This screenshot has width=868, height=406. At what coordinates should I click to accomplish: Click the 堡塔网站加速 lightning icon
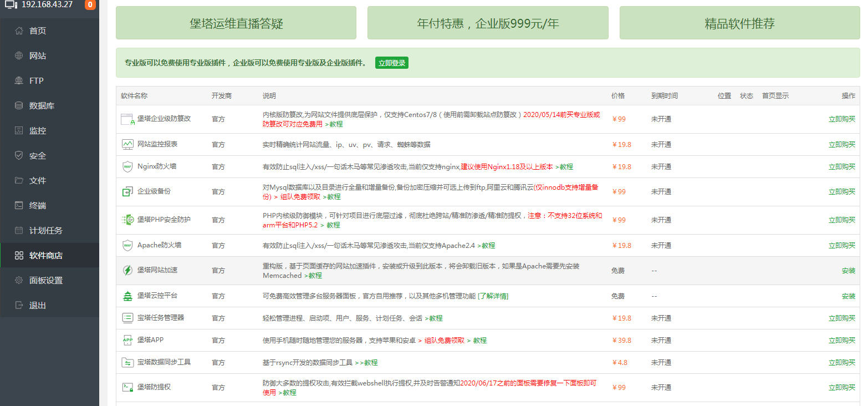[127, 270]
